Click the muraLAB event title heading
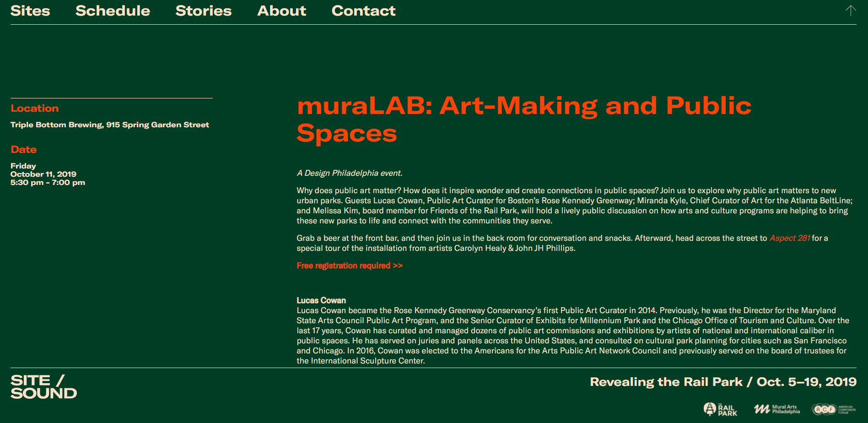868x423 pixels. point(524,119)
